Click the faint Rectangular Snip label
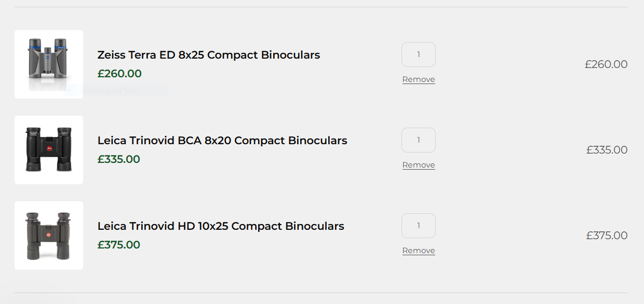This screenshot has width=644, height=304. tap(111, 91)
